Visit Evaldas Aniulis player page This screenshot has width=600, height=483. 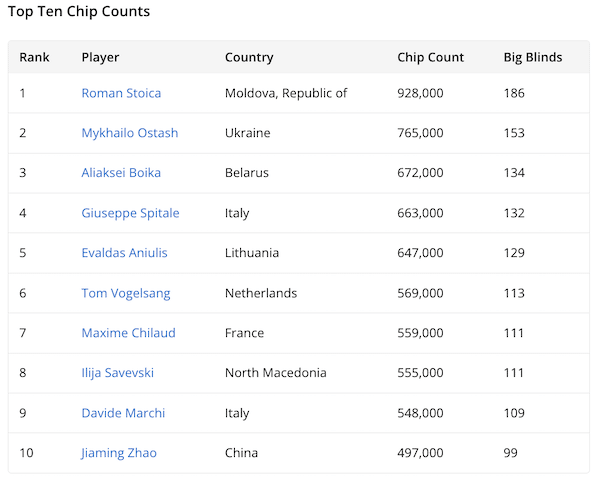[x=124, y=253]
